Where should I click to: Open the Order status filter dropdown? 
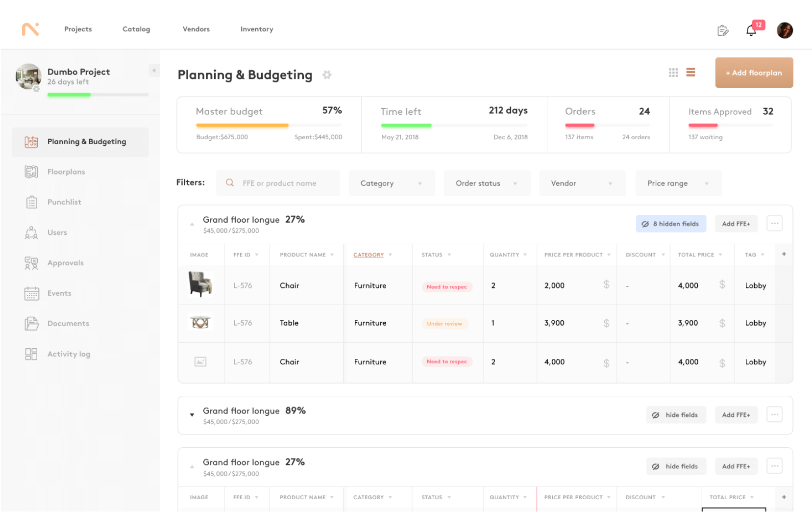coord(487,183)
